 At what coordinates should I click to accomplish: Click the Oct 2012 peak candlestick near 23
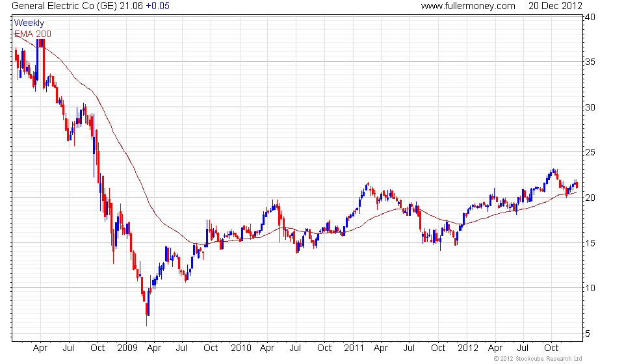pyautogui.click(x=553, y=171)
